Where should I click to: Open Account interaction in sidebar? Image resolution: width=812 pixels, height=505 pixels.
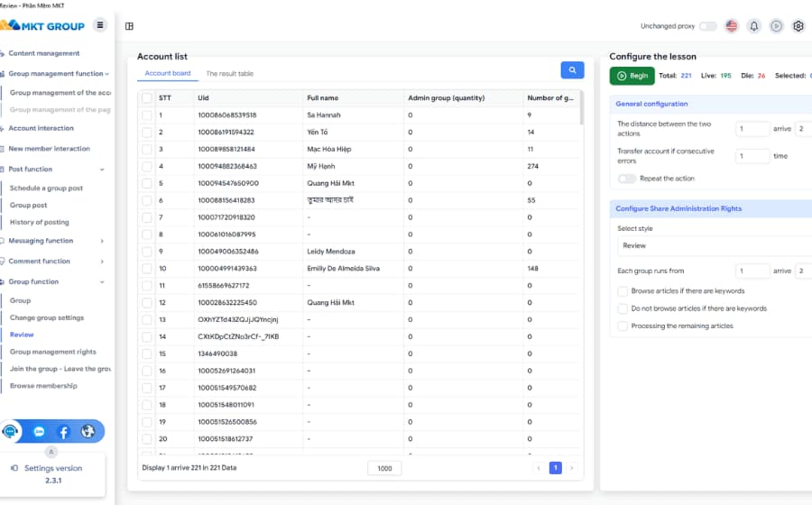[x=41, y=128]
